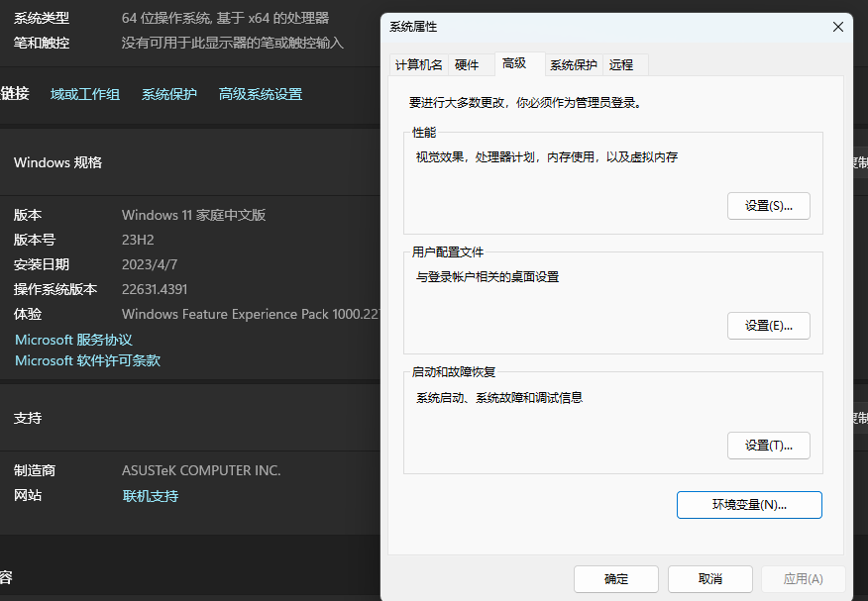Switch to the 系统保护 tab in dialog

click(574, 65)
